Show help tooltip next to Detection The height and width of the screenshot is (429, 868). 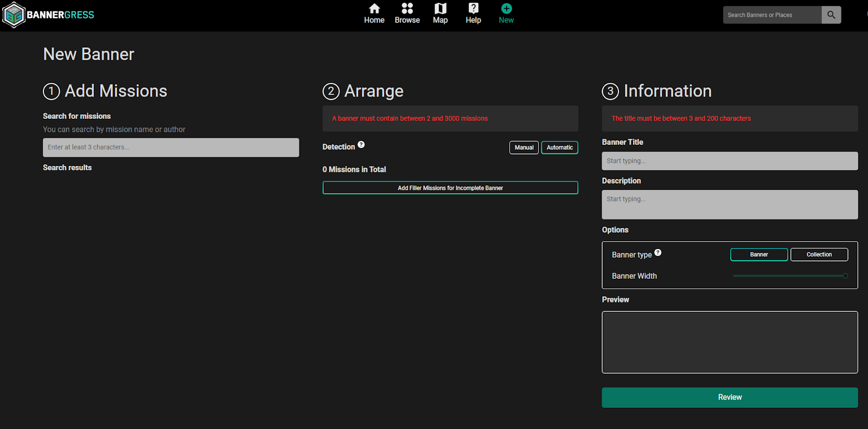pyautogui.click(x=361, y=145)
